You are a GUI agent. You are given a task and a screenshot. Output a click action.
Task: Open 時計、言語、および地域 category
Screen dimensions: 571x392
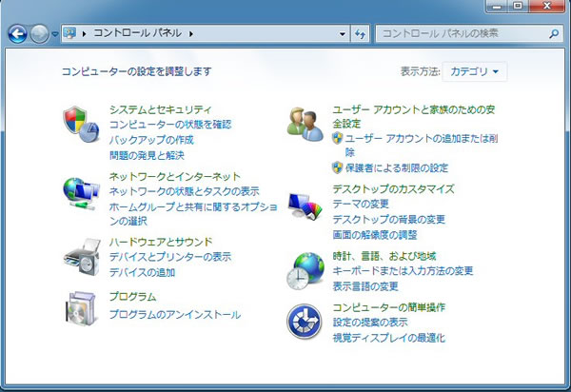click(x=384, y=256)
